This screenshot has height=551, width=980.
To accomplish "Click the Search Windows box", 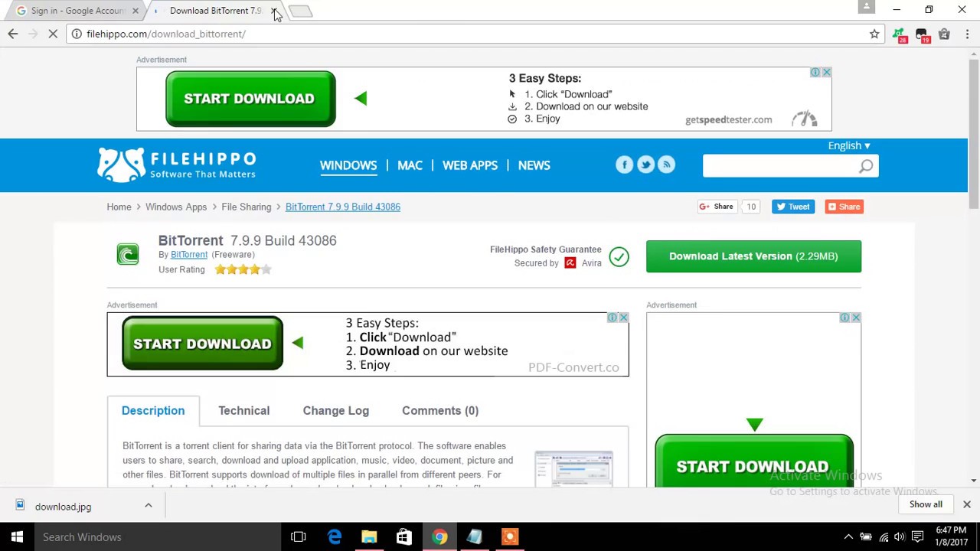I will tap(156, 536).
